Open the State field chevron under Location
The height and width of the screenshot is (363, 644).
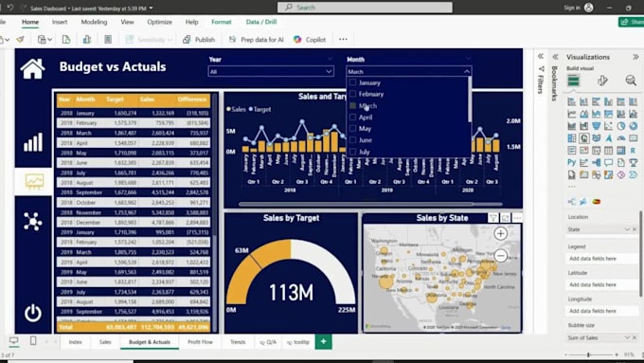tap(627, 229)
